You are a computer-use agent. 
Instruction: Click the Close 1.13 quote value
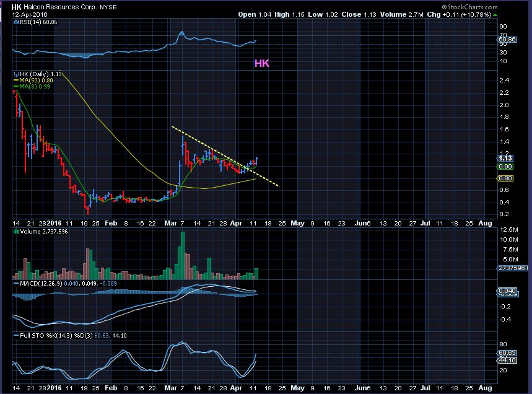tap(359, 15)
